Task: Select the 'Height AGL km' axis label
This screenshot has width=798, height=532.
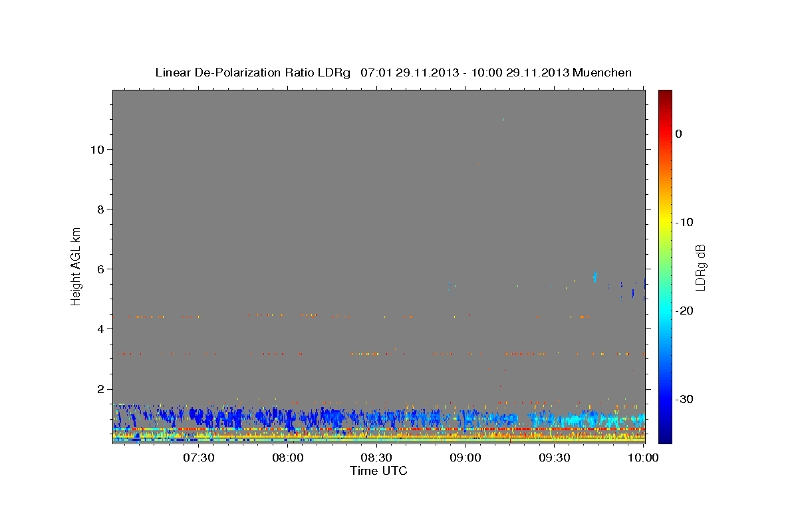Action: (76, 265)
